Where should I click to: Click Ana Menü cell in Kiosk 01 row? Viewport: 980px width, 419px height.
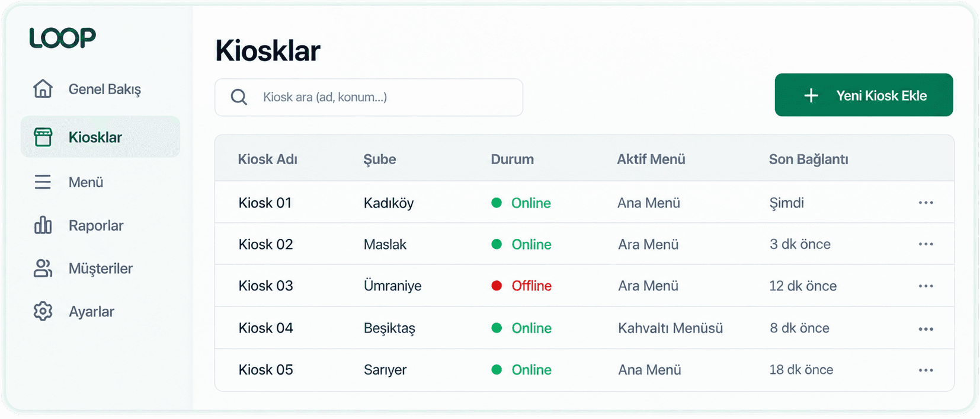click(649, 203)
